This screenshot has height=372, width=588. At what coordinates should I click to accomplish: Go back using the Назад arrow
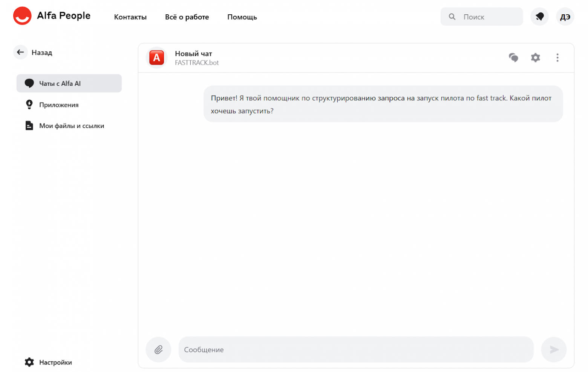pyautogui.click(x=20, y=52)
